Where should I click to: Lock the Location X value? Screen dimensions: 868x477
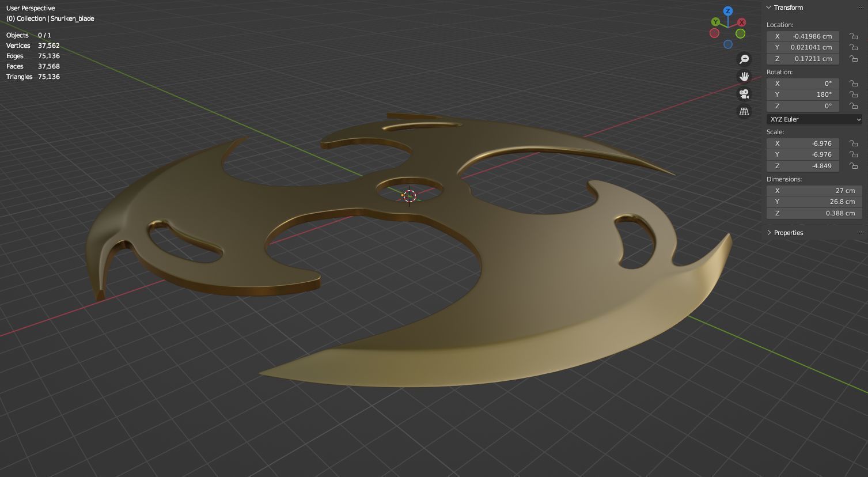pyautogui.click(x=854, y=36)
